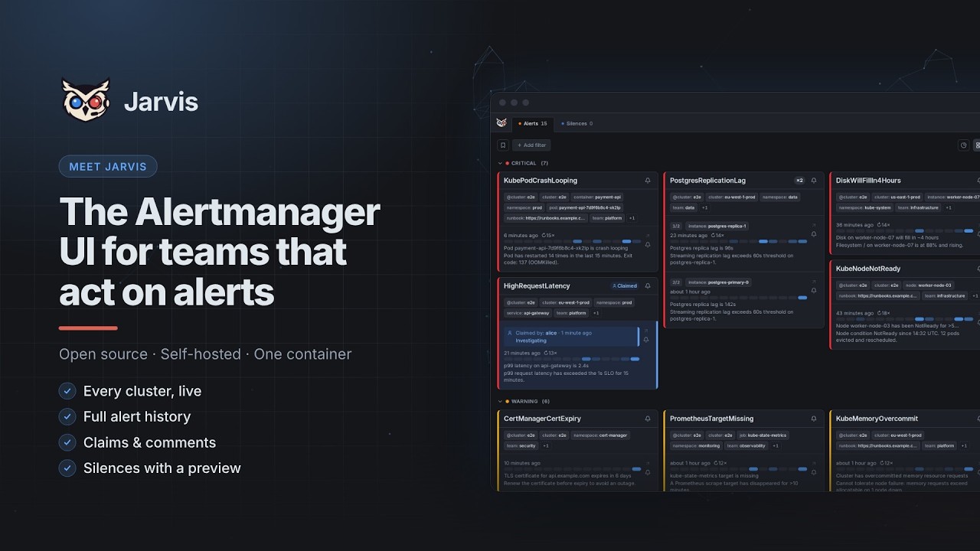The width and height of the screenshot is (980, 551).
Task: Click the Add filter button
Action: point(531,145)
